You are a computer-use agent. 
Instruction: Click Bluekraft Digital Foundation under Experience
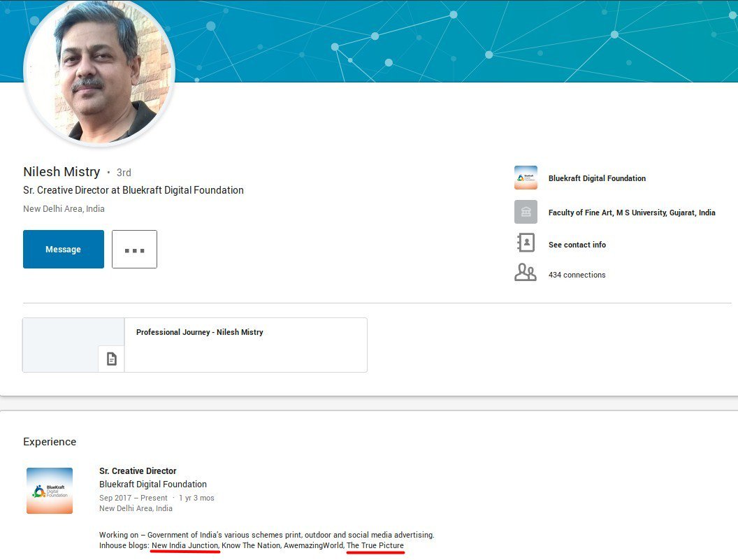(153, 484)
